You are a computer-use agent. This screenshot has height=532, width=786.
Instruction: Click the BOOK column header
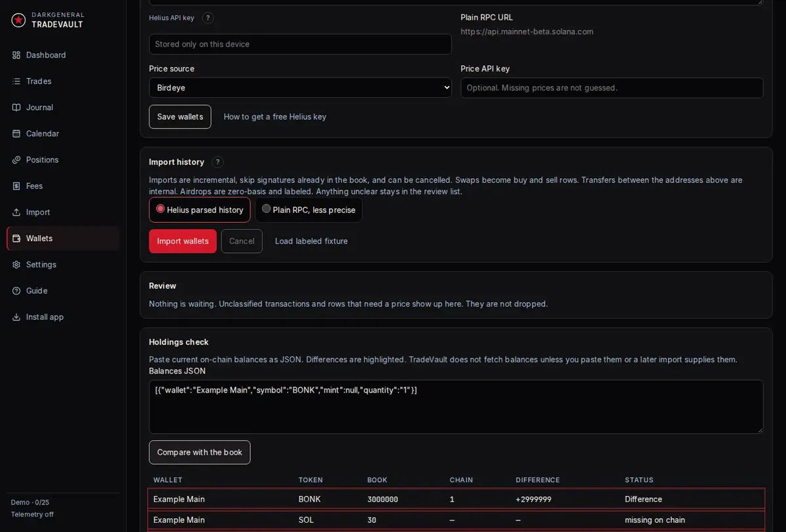pyautogui.click(x=377, y=480)
